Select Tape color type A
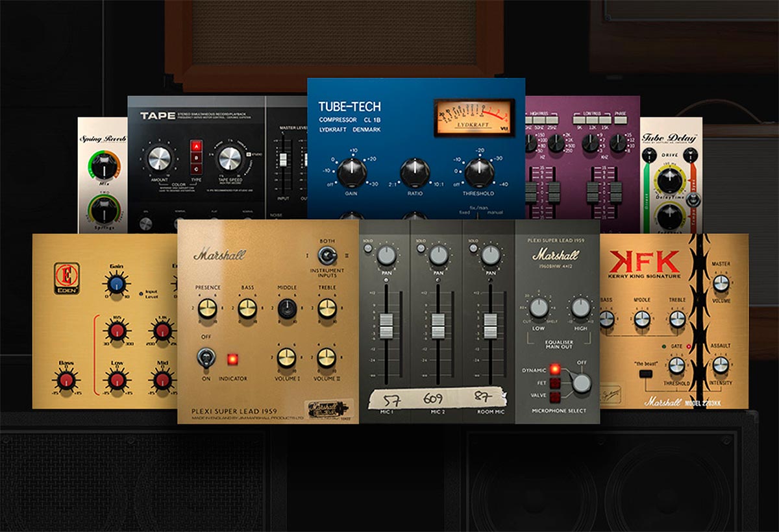This screenshot has height=532, width=779. point(195,145)
